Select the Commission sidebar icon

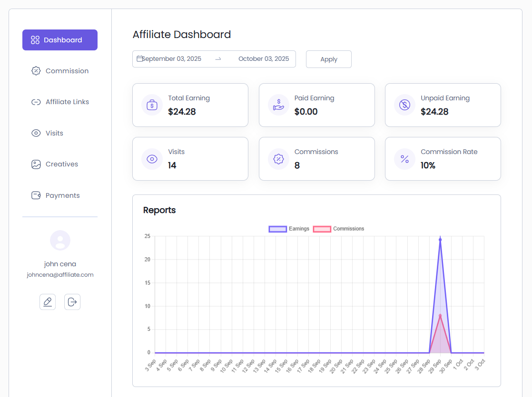click(x=36, y=70)
